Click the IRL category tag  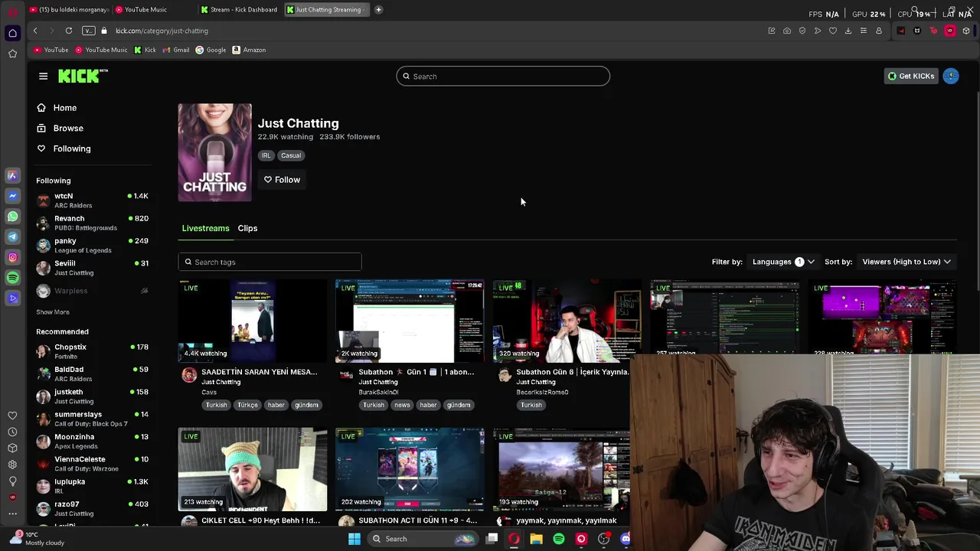266,155
